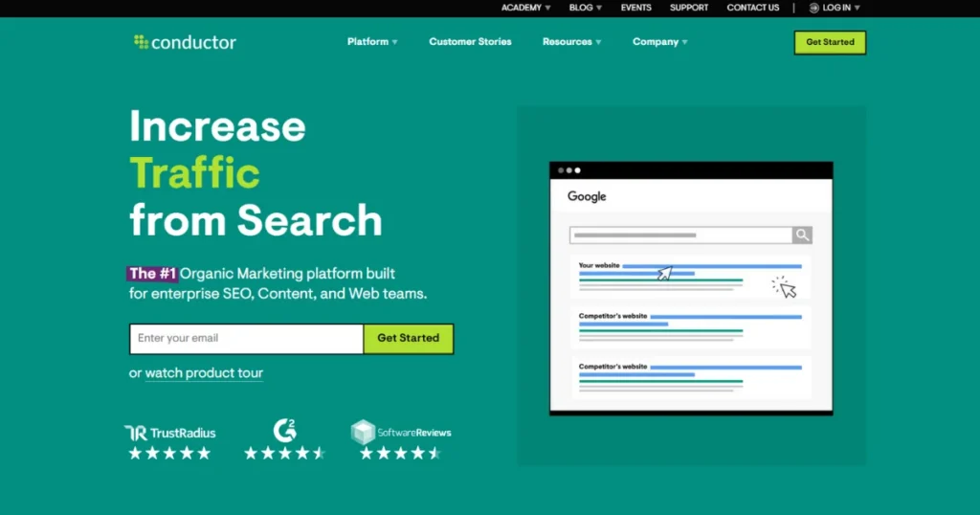Image resolution: width=980 pixels, height=515 pixels.
Task: Open the Support page
Action: [689, 8]
